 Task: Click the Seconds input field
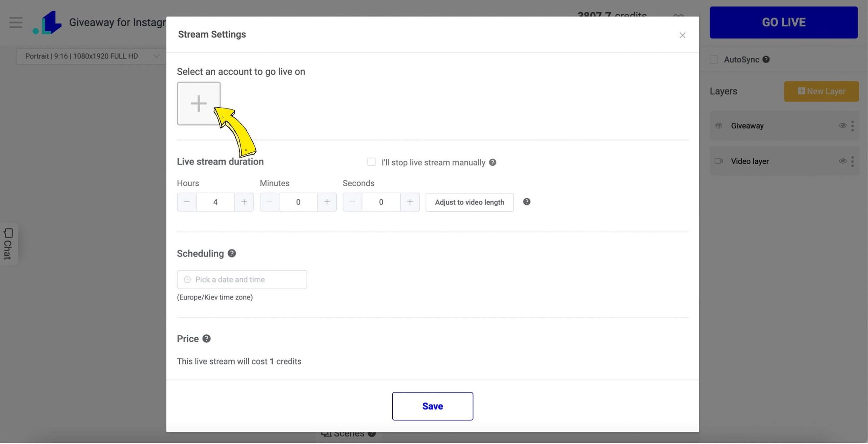point(381,202)
